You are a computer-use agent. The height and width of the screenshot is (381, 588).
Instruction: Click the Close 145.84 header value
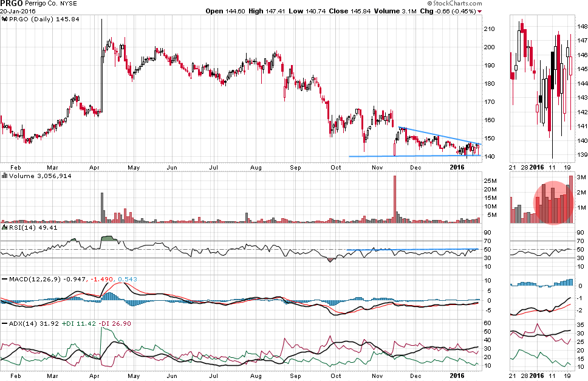pyautogui.click(x=349, y=12)
